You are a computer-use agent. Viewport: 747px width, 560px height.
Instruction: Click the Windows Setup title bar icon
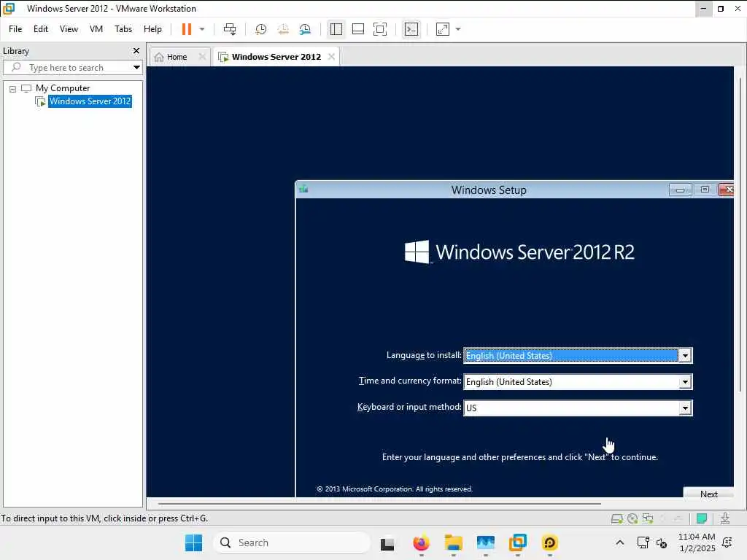(x=303, y=190)
